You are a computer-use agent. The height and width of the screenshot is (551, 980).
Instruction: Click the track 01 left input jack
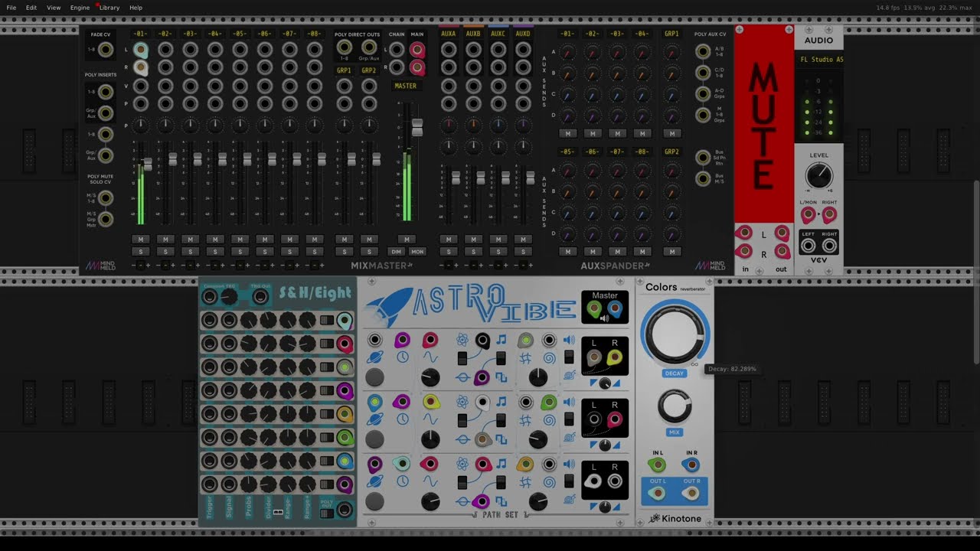[x=140, y=50]
